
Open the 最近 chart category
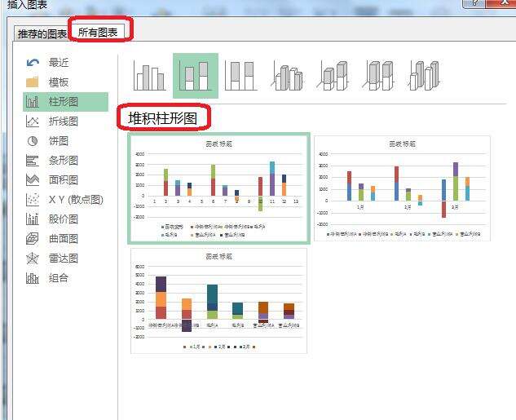coord(66,63)
